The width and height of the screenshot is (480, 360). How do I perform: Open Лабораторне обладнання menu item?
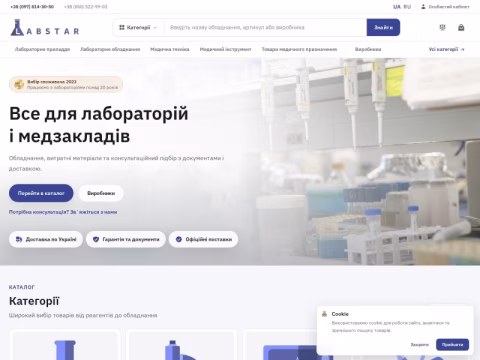pyautogui.click(x=110, y=49)
